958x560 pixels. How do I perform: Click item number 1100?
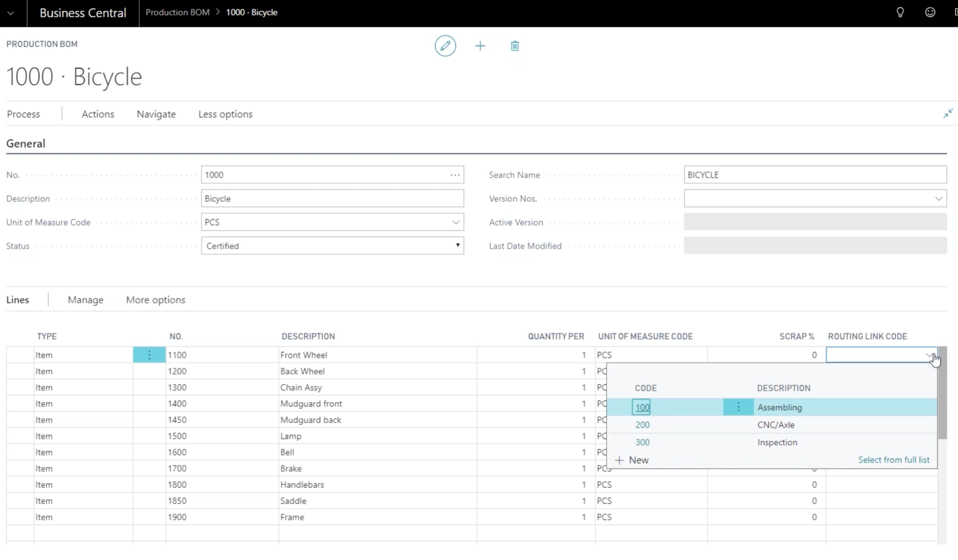click(177, 355)
